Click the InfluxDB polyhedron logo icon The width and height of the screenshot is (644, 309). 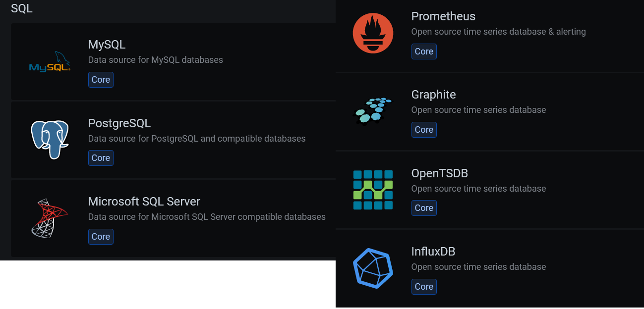pyautogui.click(x=373, y=268)
